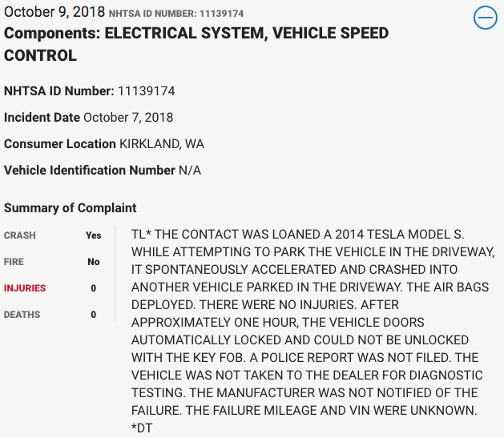Click the N/A VIN value
The image size is (504, 438).
(190, 171)
